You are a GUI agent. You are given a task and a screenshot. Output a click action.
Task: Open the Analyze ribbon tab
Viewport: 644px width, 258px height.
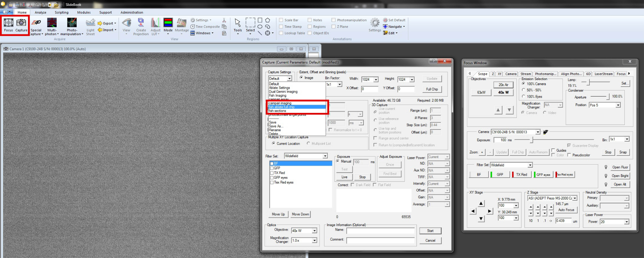pos(40,12)
